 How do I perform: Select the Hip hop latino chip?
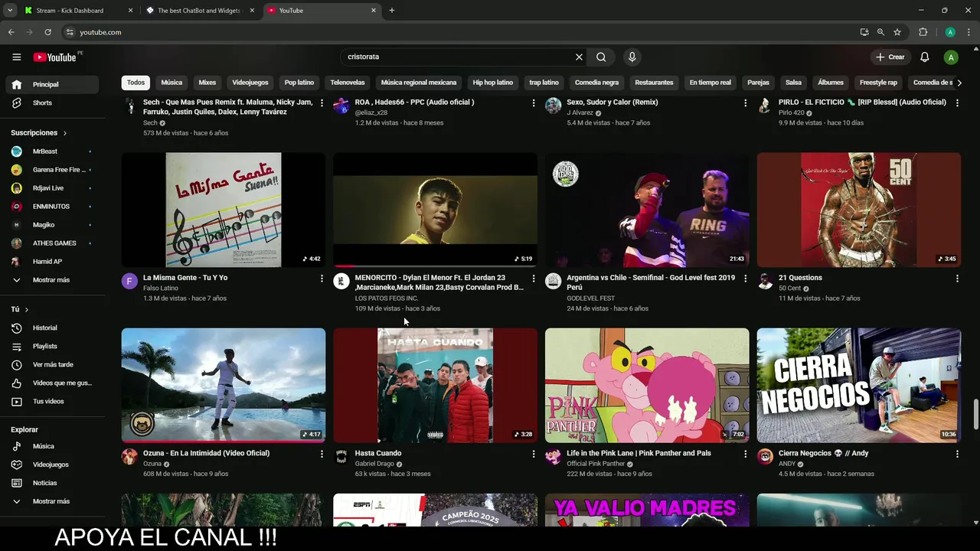point(493,83)
